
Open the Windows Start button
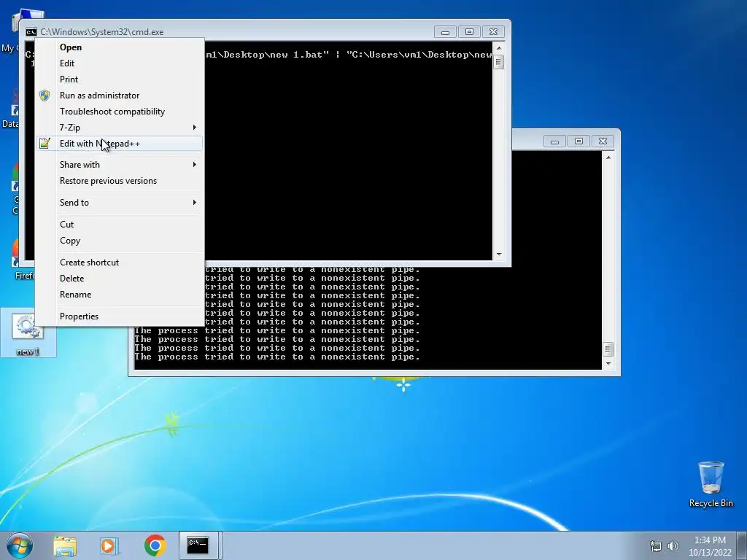coord(20,545)
